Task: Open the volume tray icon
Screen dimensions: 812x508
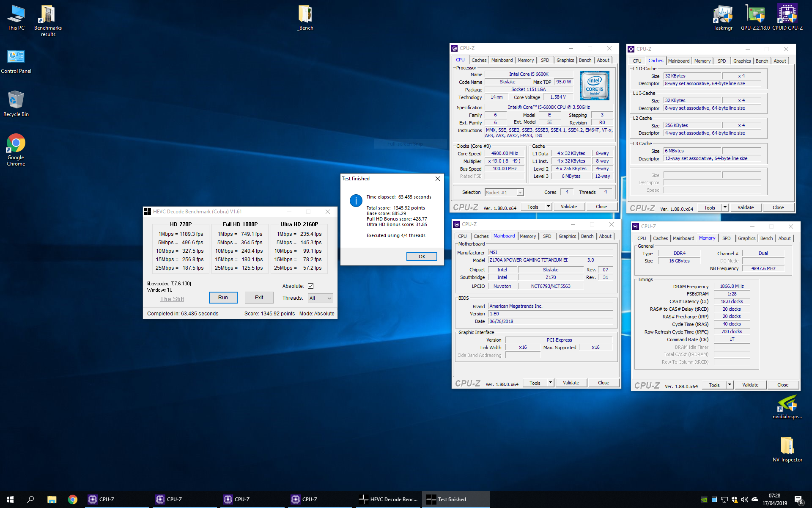Action: pyautogui.click(x=744, y=500)
